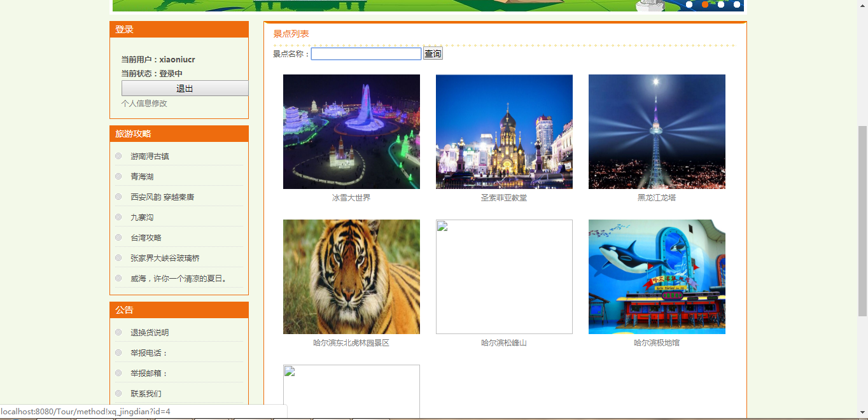
Task: Click the 哈尔滨东北虎林园景区 caption
Action: pyautogui.click(x=351, y=343)
